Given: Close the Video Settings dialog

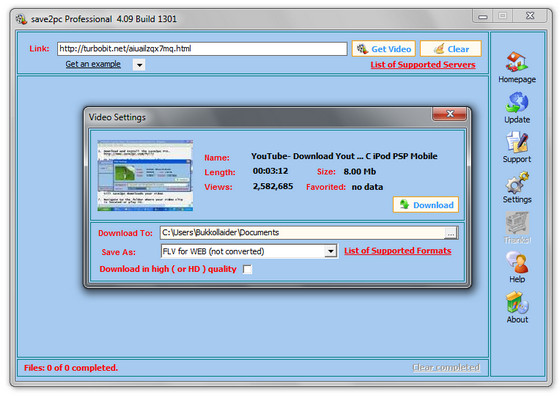Looking at the screenshot, I should 450,114.
